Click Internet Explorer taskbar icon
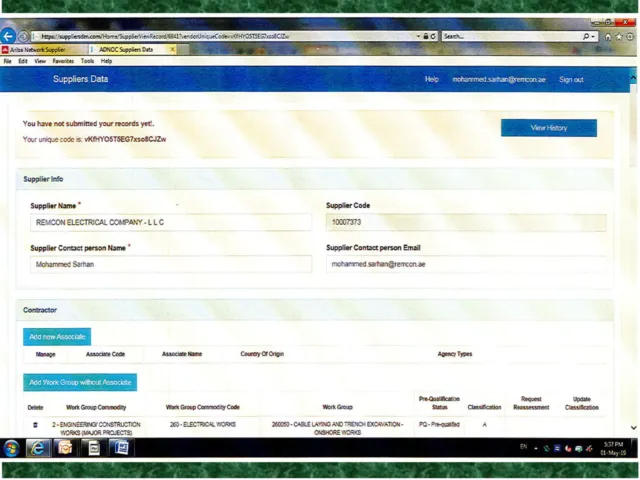 point(38,448)
